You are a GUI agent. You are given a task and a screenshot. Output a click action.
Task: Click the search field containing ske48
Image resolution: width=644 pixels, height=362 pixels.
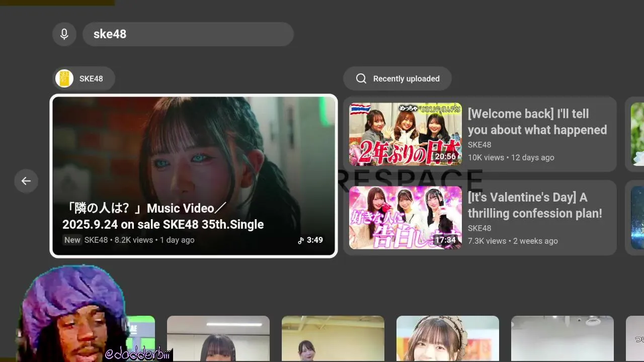(x=188, y=34)
